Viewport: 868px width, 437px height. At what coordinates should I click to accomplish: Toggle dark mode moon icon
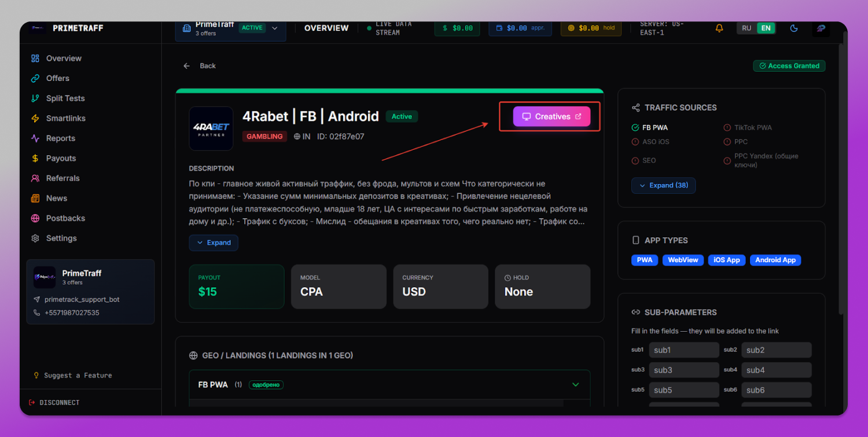tap(794, 28)
